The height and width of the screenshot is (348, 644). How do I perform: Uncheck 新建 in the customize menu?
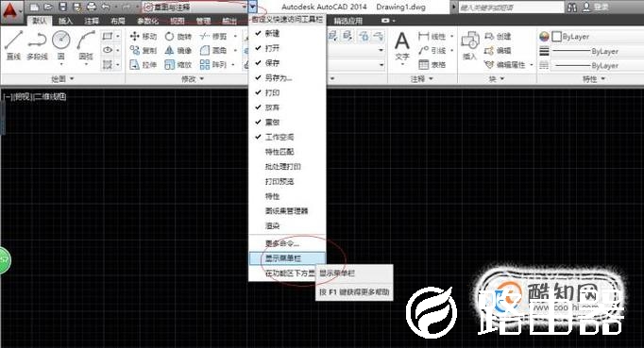coord(287,33)
